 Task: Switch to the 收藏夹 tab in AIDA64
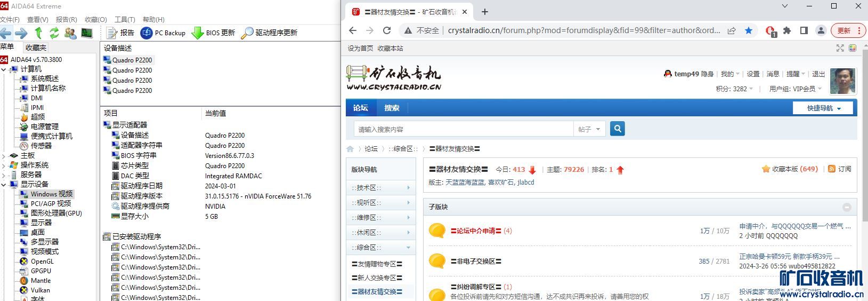click(x=36, y=47)
